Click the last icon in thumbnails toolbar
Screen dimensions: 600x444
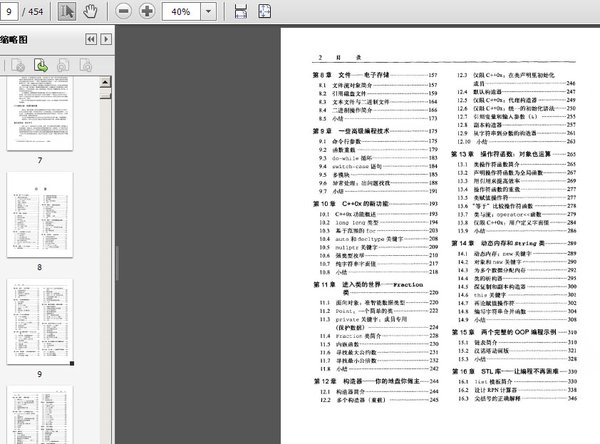[x=88, y=65]
